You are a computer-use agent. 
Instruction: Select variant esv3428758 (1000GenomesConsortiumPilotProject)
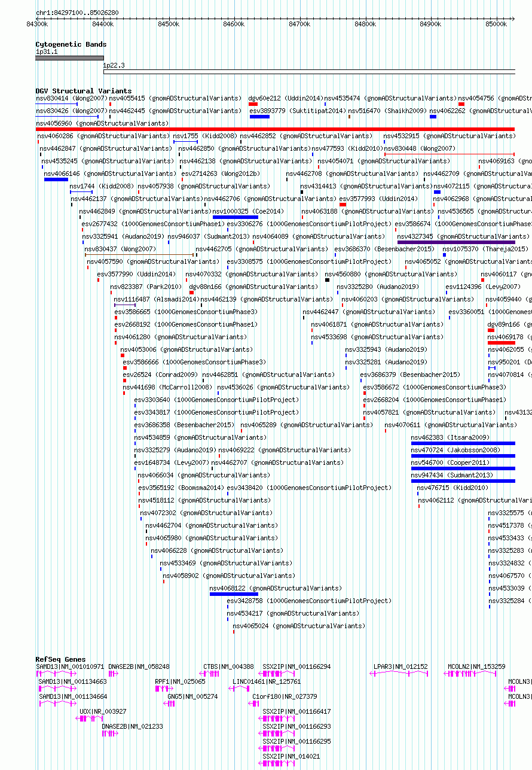(x=309, y=601)
